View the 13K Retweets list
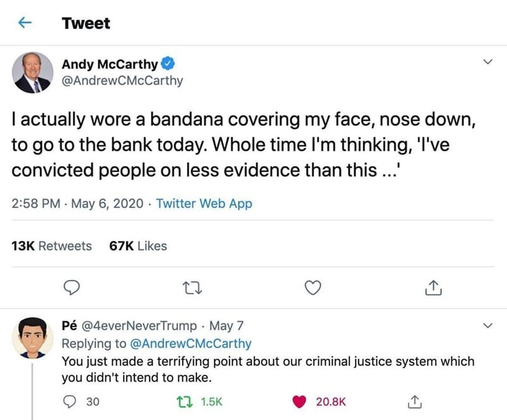Viewport: 507px width, 420px height. tap(52, 246)
